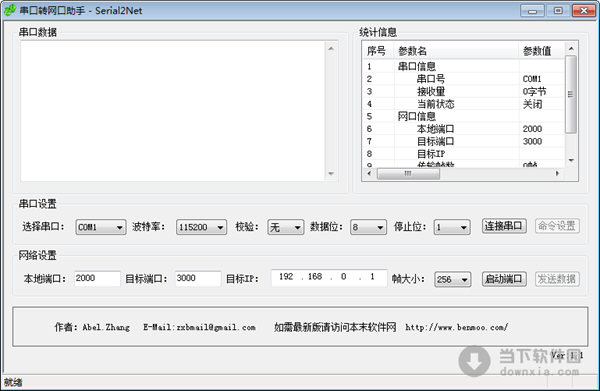Image resolution: width=600 pixels, height=391 pixels.
Task: Click inside the 串口数据 text area
Action: click(173, 111)
